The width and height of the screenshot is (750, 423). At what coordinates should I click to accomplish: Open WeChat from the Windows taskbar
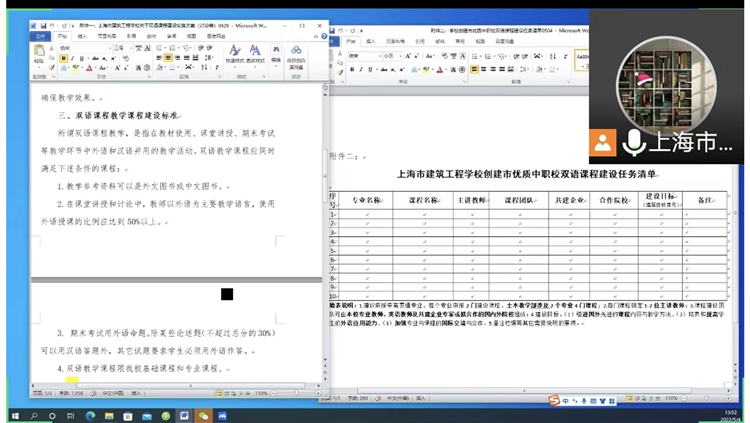click(x=203, y=416)
